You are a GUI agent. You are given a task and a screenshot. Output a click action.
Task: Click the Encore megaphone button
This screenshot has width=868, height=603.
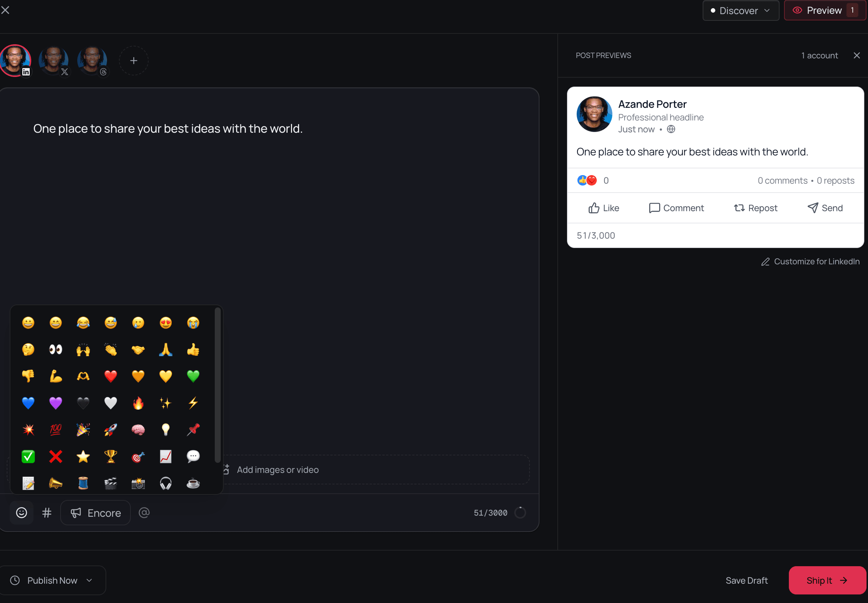(x=95, y=513)
